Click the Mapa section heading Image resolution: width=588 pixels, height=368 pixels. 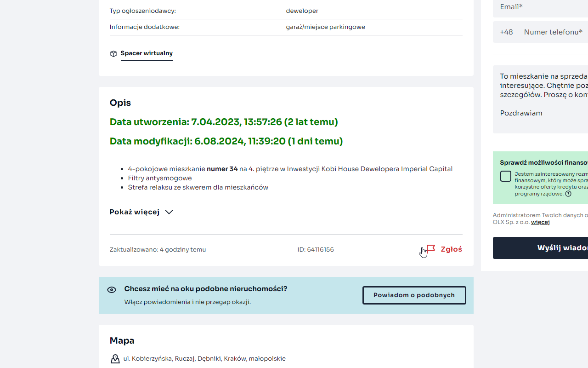coord(122,341)
